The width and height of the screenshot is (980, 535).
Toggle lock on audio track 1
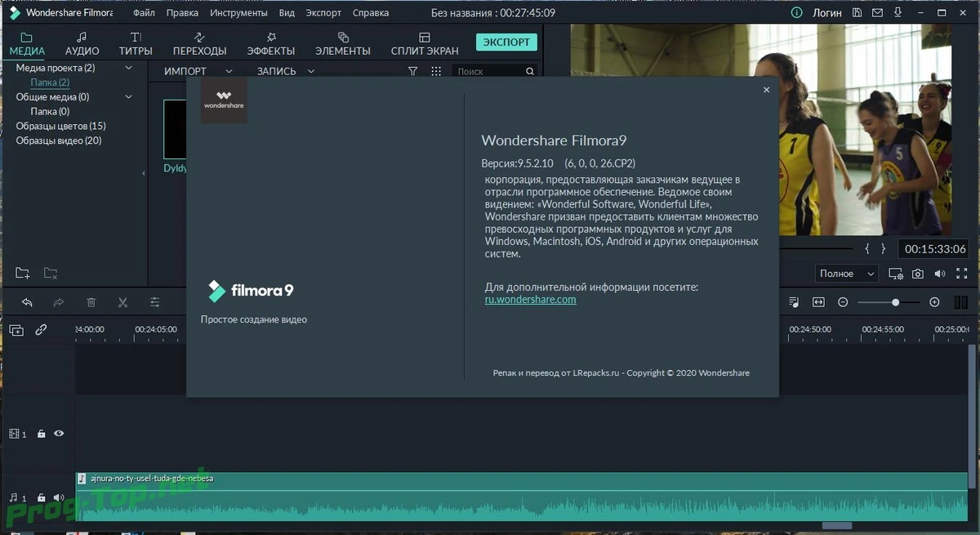pos(41,497)
